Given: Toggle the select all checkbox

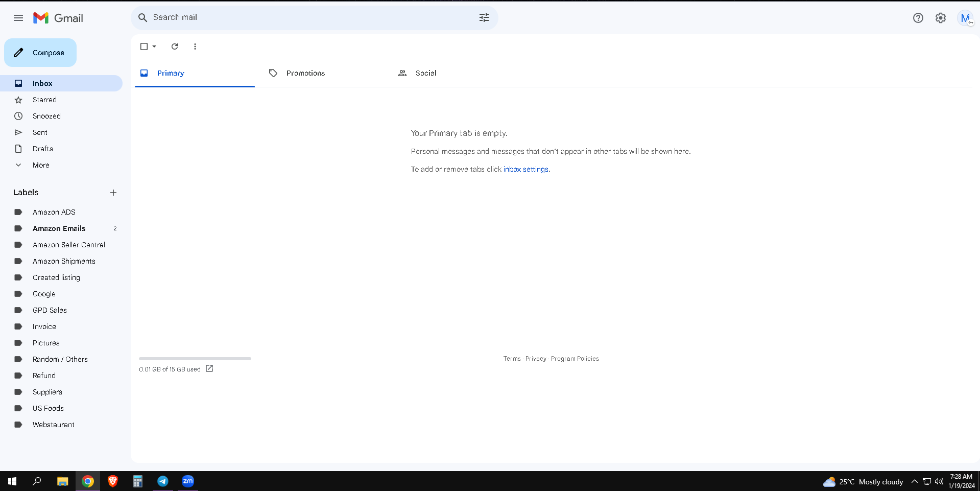Looking at the screenshot, I should 144,46.
